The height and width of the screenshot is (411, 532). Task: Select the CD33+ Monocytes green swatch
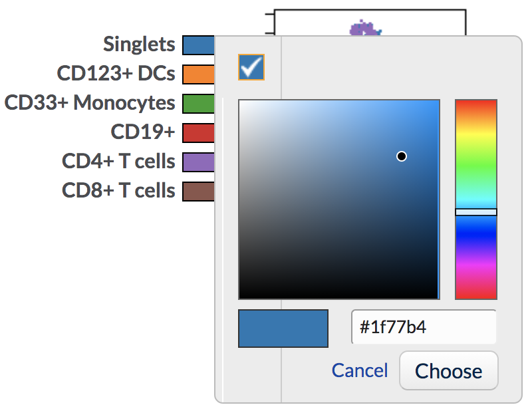(x=198, y=103)
